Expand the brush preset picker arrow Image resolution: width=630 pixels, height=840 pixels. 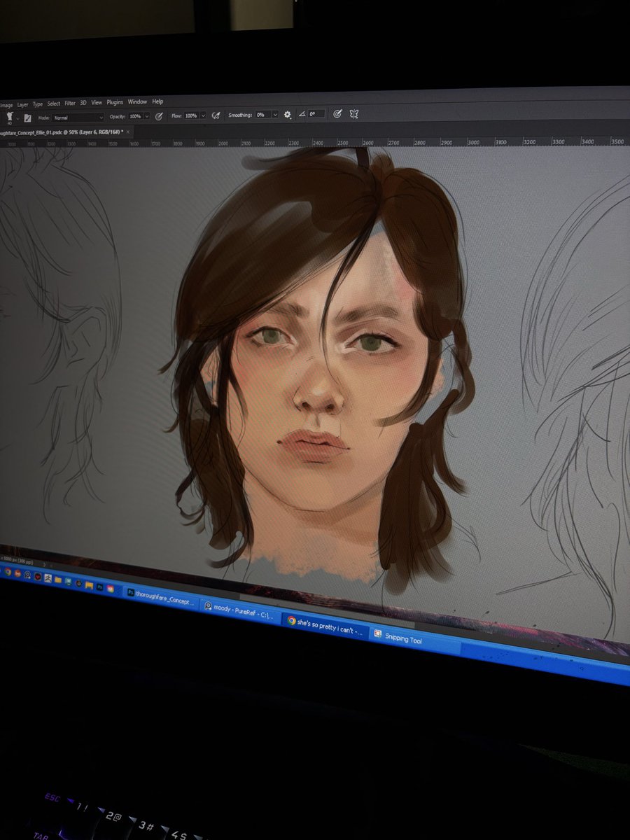(x=18, y=118)
